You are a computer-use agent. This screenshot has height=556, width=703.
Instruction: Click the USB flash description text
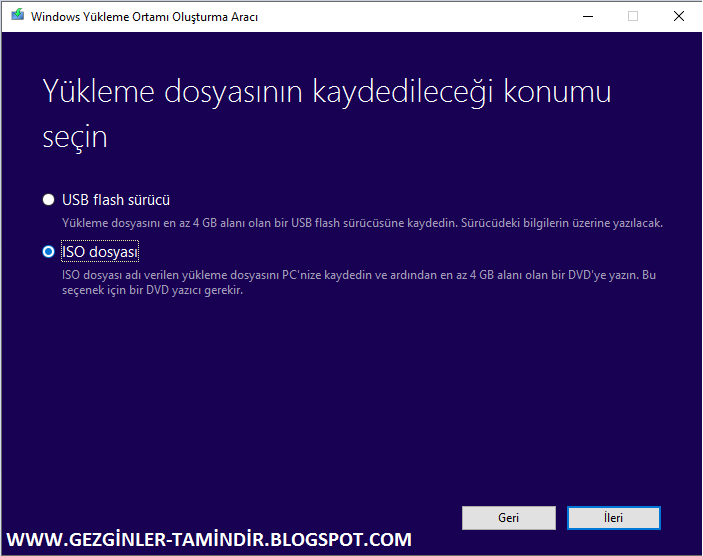(x=362, y=223)
